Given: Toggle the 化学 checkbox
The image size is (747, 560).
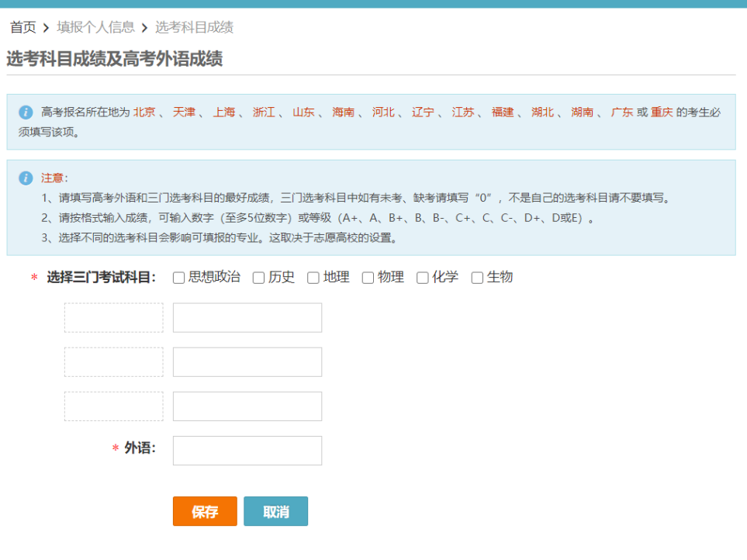Looking at the screenshot, I should [423, 278].
